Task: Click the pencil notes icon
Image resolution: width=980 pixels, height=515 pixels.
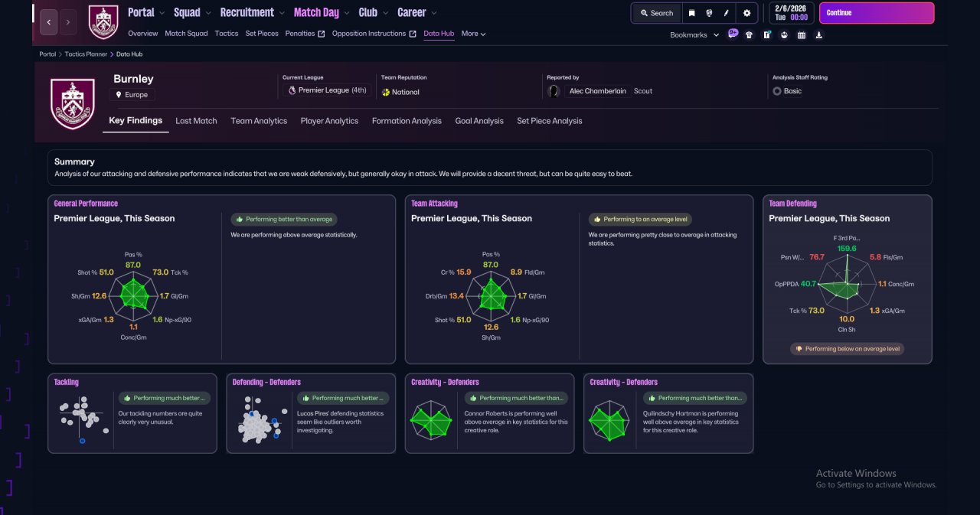Action: [x=727, y=13]
